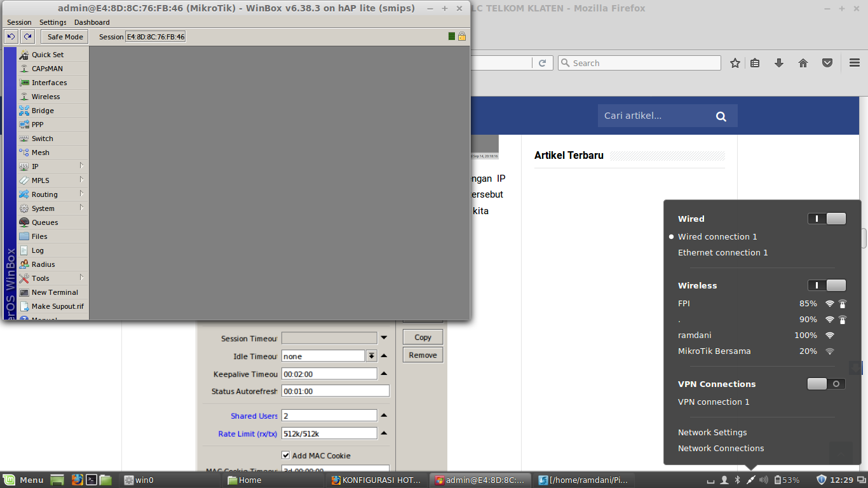Open Network Connections
This screenshot has width=868, height=488.
[x=721, y=448]
